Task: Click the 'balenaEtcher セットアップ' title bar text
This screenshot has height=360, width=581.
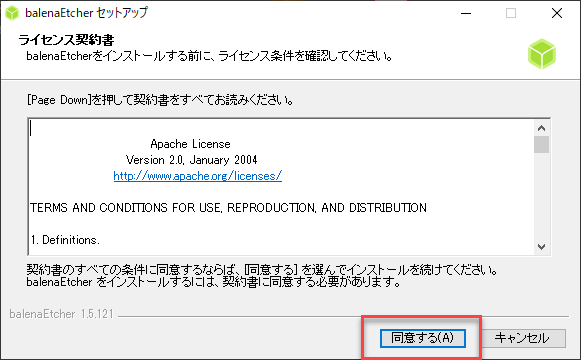Action: [x=86, y=13]
